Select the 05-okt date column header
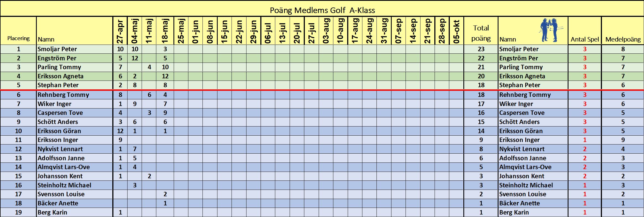 coord(456,31)
